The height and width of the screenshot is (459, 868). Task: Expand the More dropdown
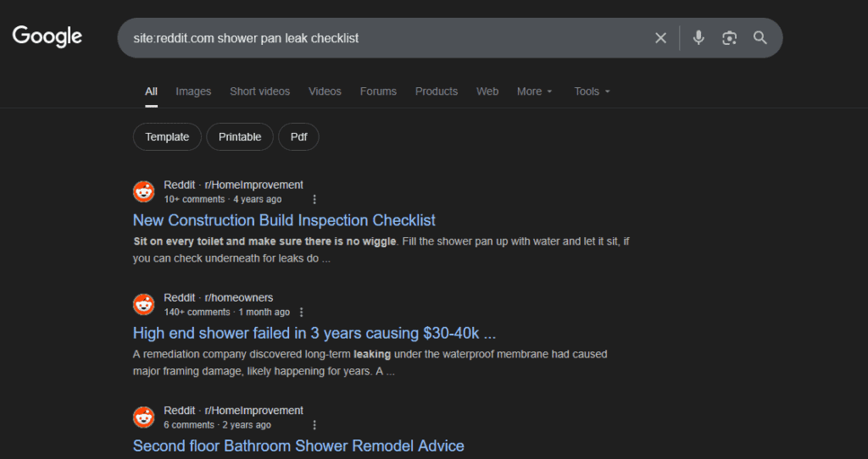(x=534, y=91)
